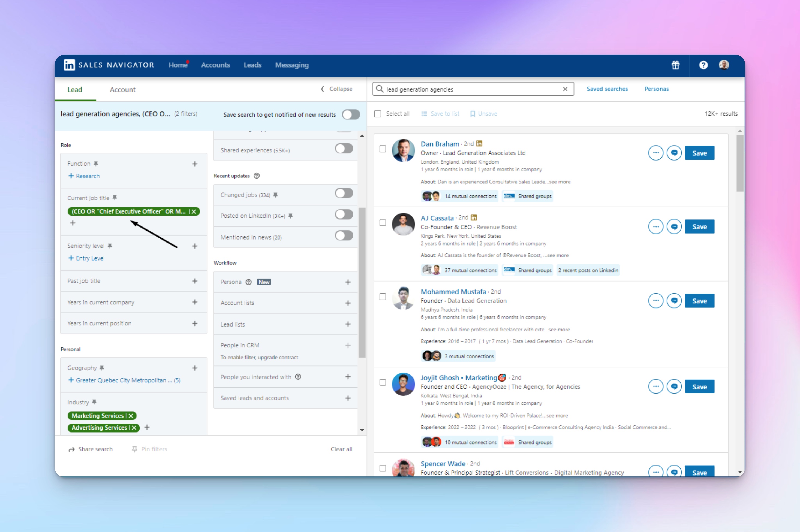Click the Share search arrow icon
The height and width of the screenshot is (532, 800).
(71, 449)
